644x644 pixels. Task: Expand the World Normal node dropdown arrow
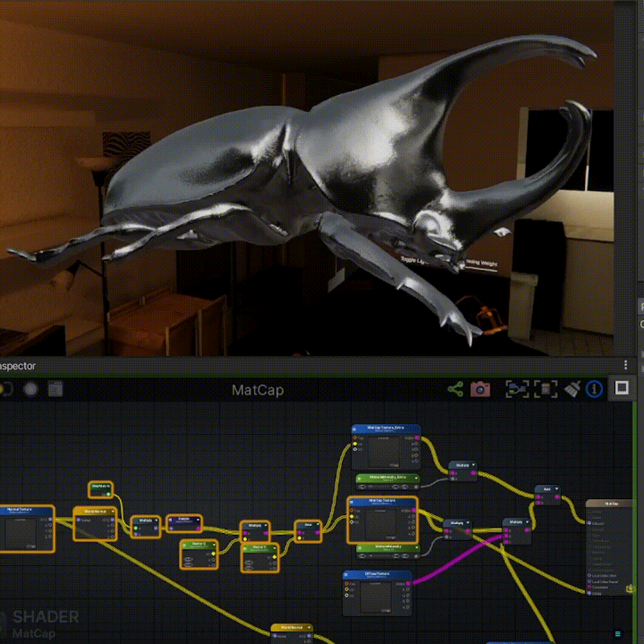click(112, 511)
